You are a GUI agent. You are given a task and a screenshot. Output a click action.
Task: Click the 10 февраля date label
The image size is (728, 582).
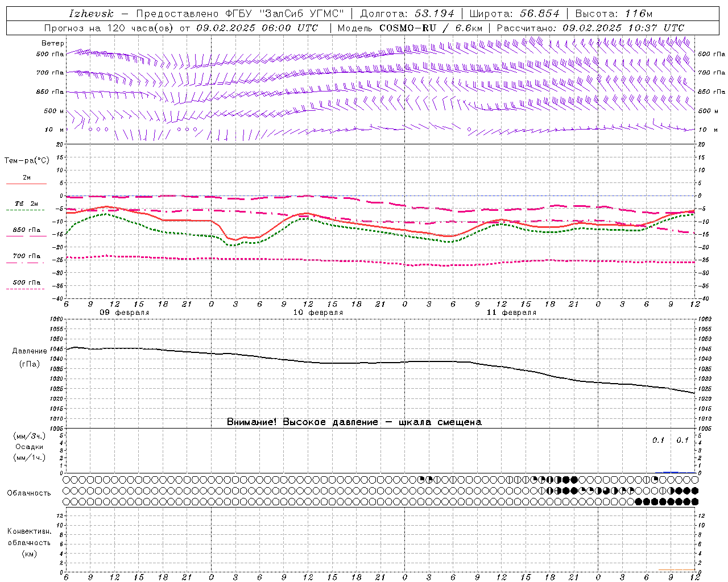pos(318,313)
